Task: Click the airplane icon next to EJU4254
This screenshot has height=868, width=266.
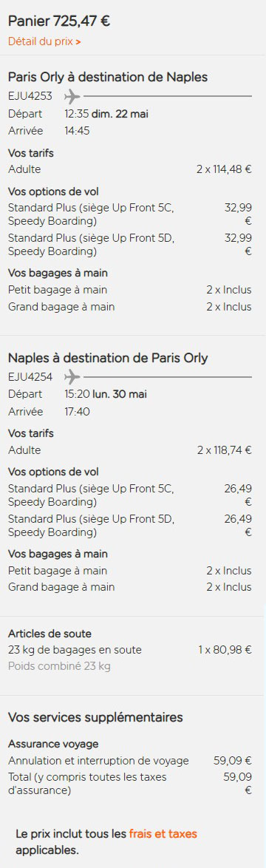Action: point(72,377)
